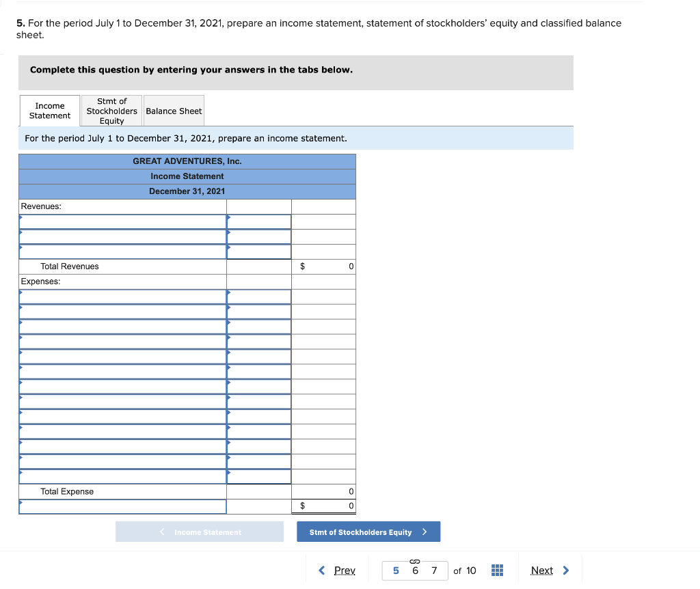700x589 pixels.
Task: Open the Balance Sheet tab
Action: (174, 111)
